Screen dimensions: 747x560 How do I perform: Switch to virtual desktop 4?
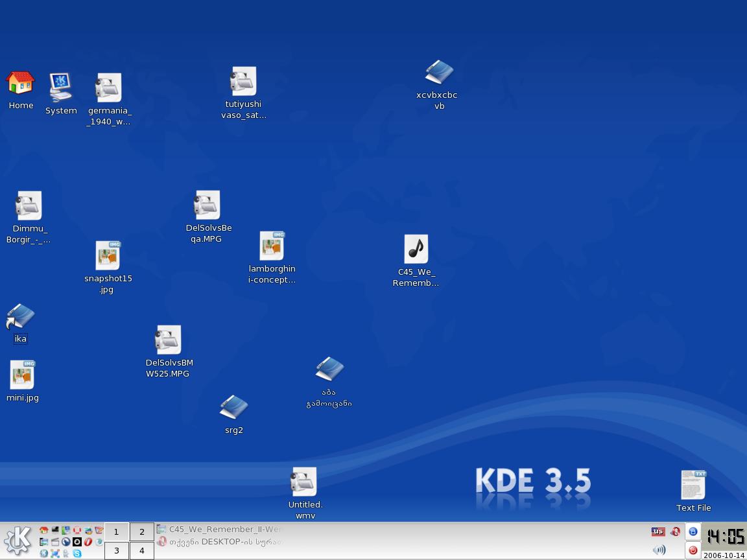pos(141,551)
